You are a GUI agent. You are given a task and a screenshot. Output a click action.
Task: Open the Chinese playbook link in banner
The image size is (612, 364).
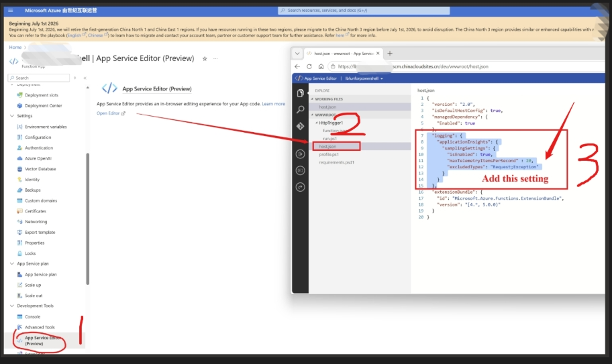coord(95,36)
